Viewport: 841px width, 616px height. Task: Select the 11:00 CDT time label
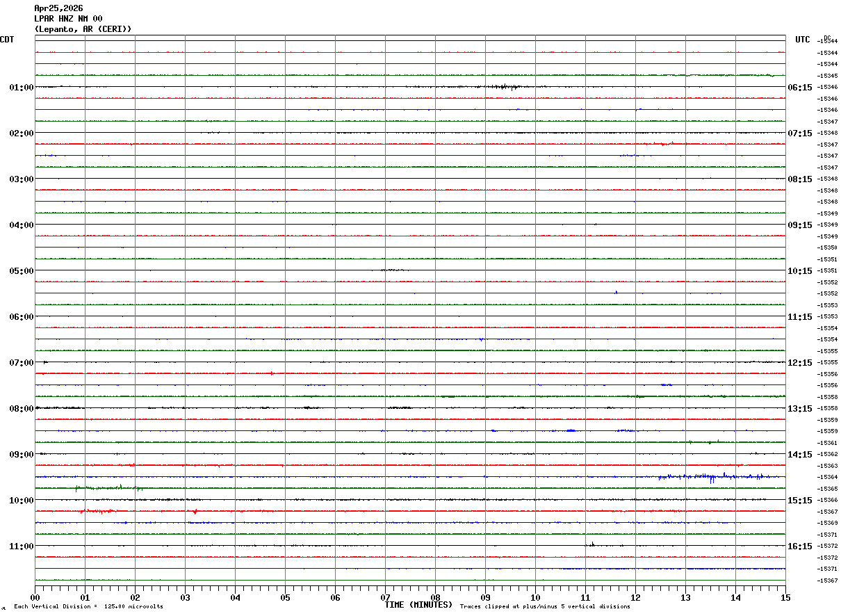[22, 546]
